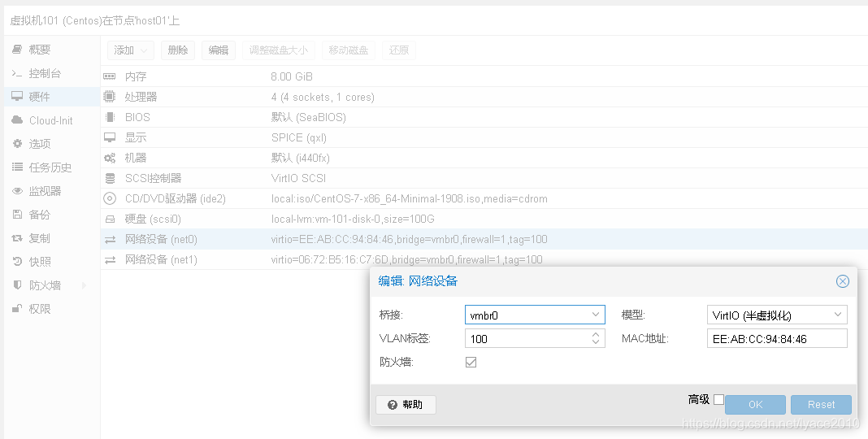Click the 还原 revert button
This screenshot has height=439, width=868.
point(398,50)
